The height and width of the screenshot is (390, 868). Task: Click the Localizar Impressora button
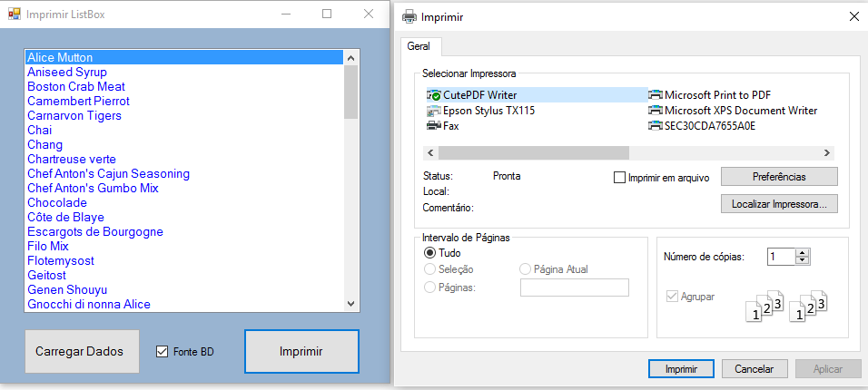tap(779, 203)
